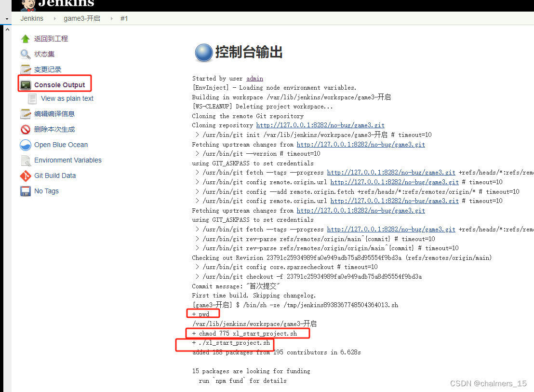Click the 控制台输出 heading
This screenshot has height=392, width=534.
tap(249, 53)
